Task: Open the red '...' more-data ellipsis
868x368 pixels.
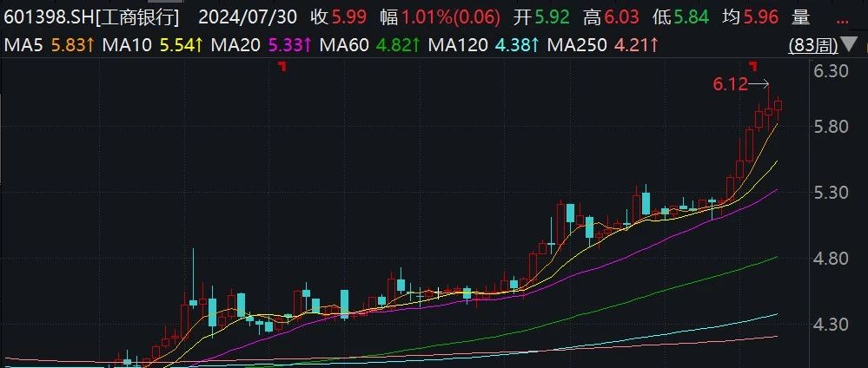Action: point(841,20)
